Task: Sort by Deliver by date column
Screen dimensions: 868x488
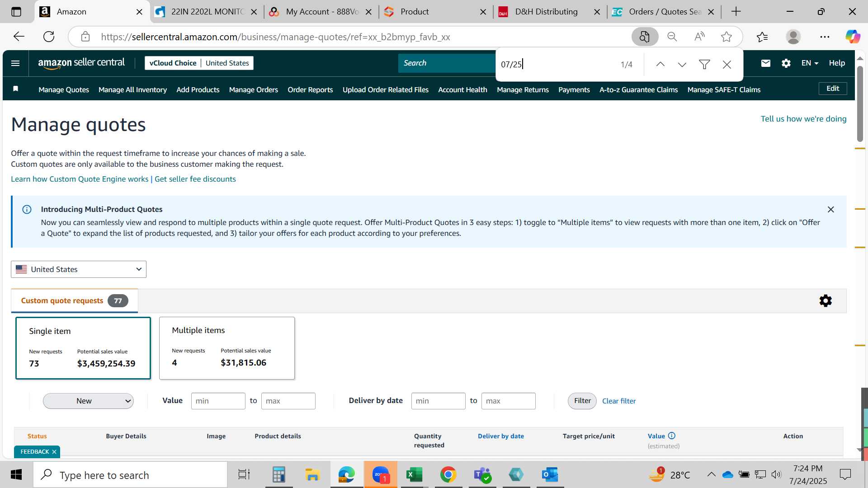Action: point(501,436)
